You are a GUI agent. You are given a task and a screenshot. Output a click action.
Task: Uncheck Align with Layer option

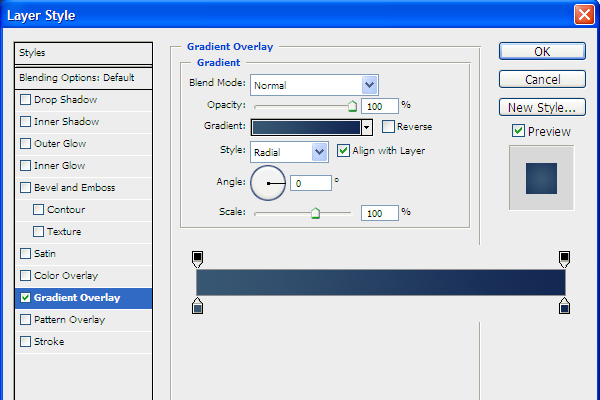coord(344,151)
